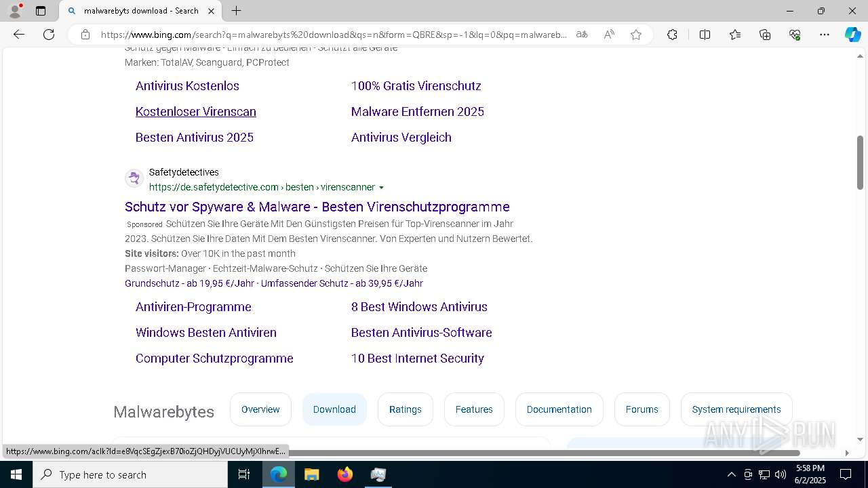
Task: Click the scroll down arrow
Action: pos(860,439)
